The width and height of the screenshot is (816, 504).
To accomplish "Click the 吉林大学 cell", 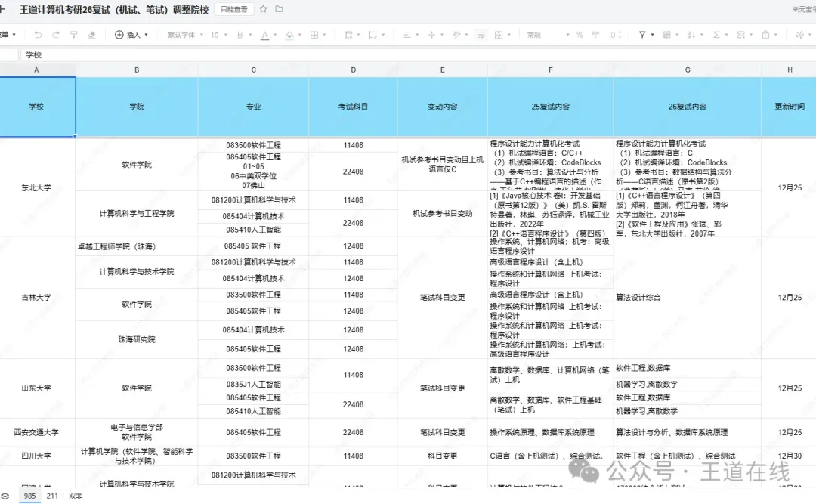I will click(x=36, y=297).
